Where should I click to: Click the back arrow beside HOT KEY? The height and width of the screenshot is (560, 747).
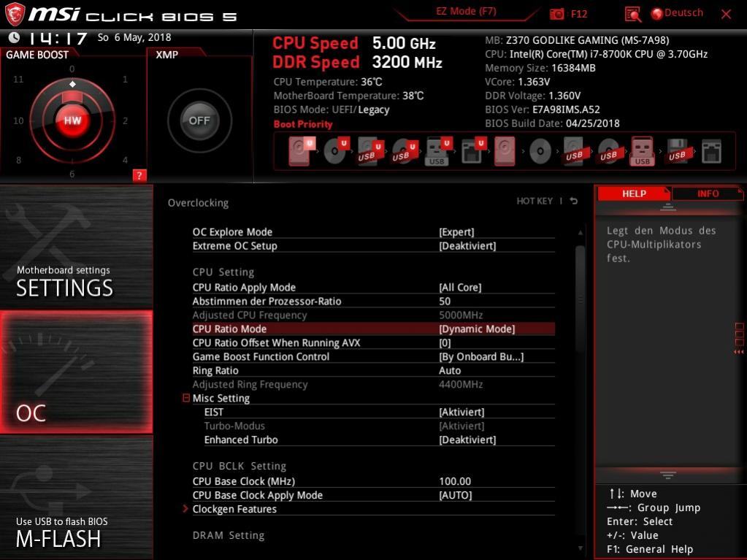(x=574, y=201)
